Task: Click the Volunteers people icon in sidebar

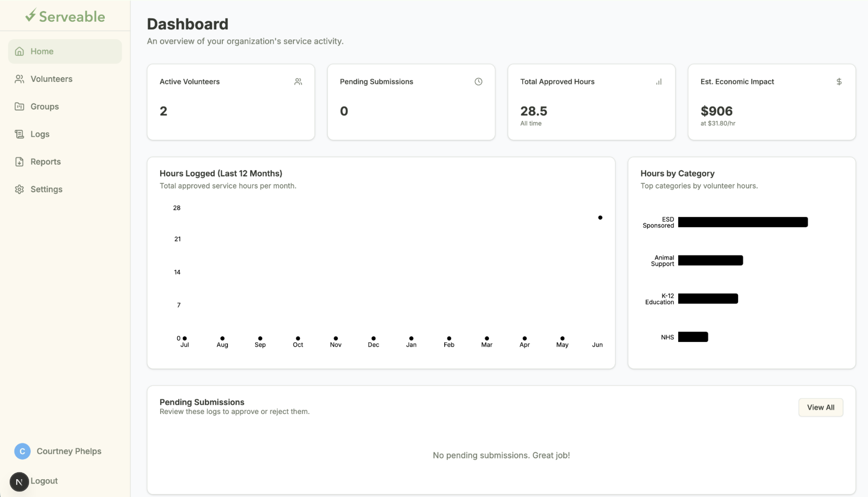Action: [x=19, y=79]
